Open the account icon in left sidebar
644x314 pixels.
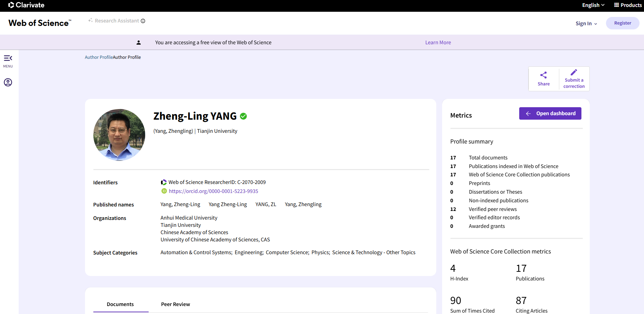tap(8, 82)
